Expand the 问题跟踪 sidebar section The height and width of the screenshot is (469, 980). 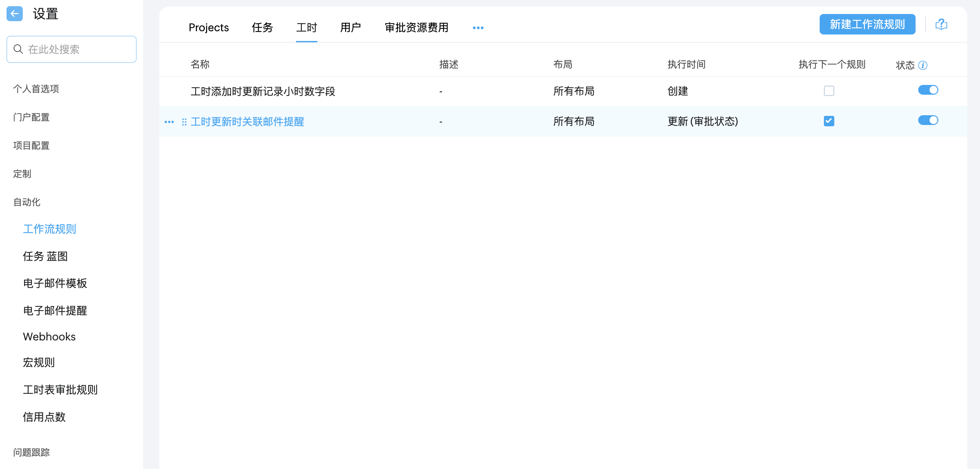coord(31,452)
